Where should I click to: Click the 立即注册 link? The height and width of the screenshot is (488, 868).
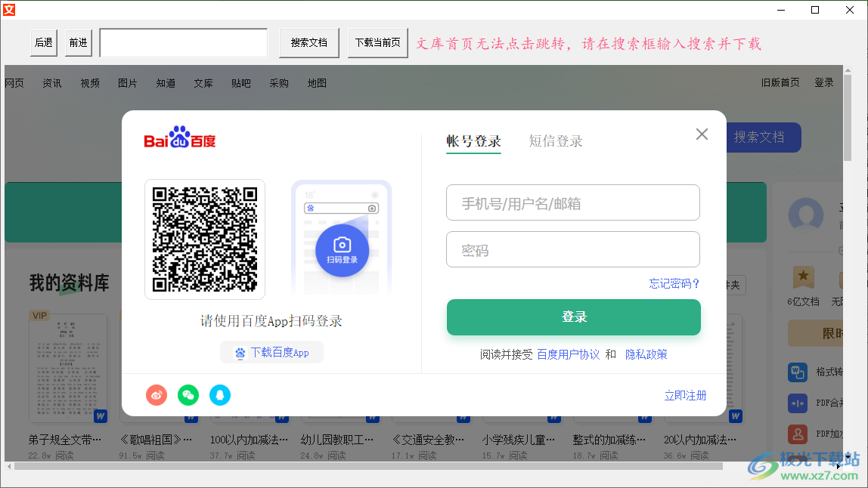coord(685,395)
